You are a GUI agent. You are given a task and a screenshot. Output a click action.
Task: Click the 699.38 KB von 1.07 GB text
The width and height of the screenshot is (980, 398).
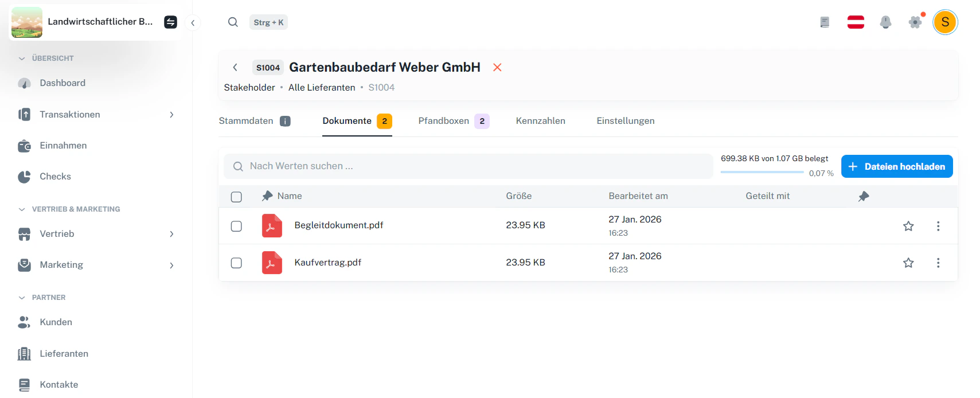[775, 159]
